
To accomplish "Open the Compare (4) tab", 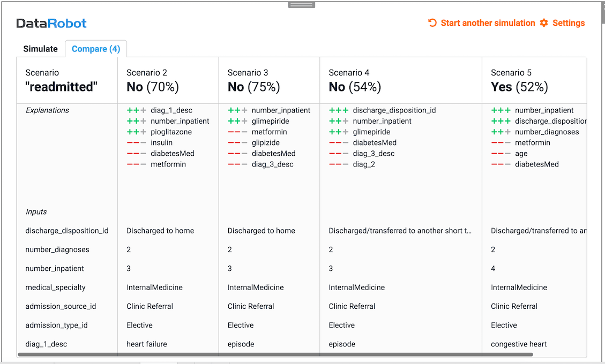I will click(x=96, y=49).
